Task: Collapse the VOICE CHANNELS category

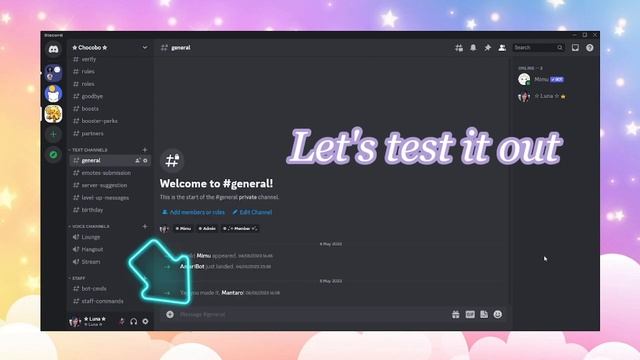Action: point(89,226)
